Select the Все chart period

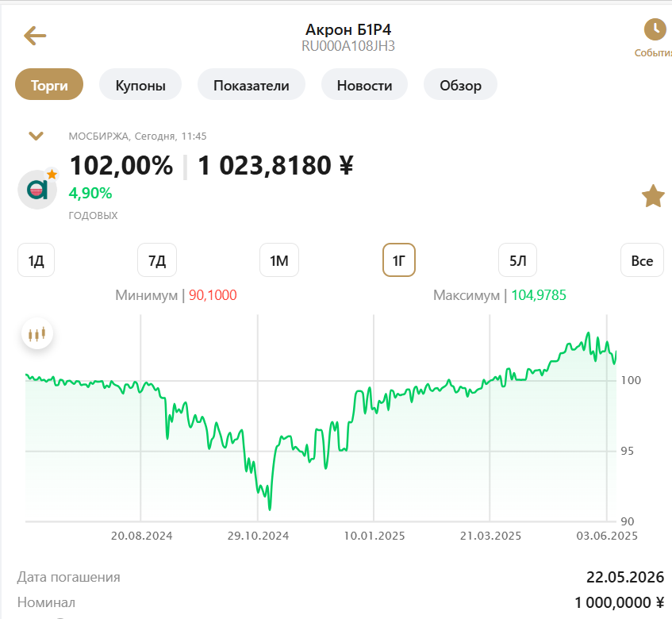[642, 260]
